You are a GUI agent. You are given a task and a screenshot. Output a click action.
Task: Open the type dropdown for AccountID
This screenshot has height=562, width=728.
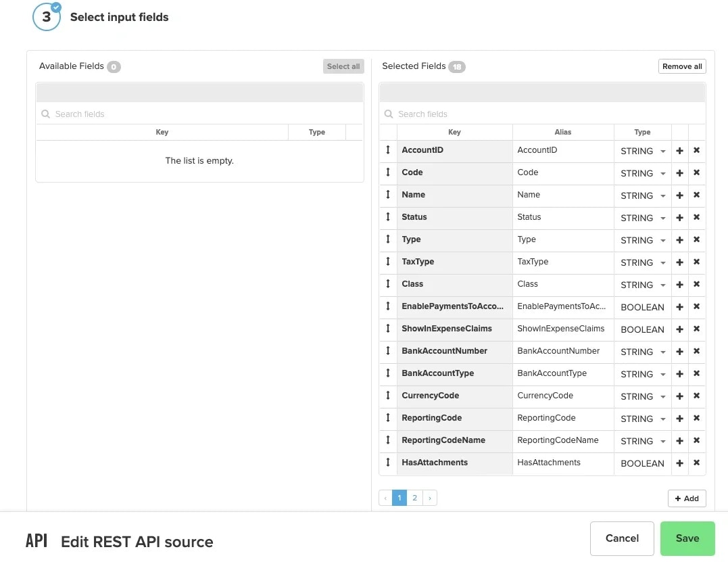click(643, 151)
